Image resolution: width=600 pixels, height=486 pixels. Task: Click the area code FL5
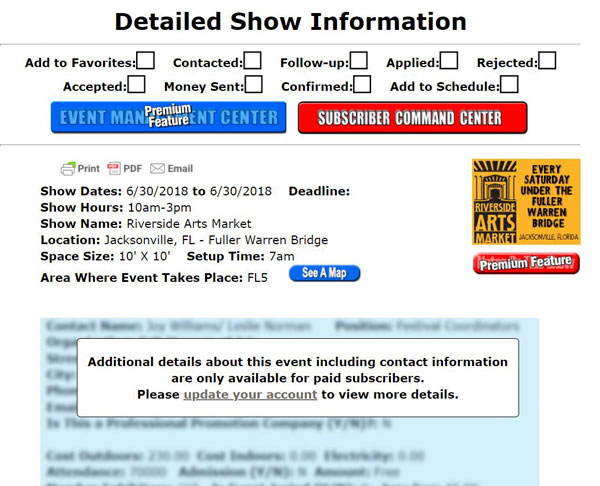pos(258,277)
